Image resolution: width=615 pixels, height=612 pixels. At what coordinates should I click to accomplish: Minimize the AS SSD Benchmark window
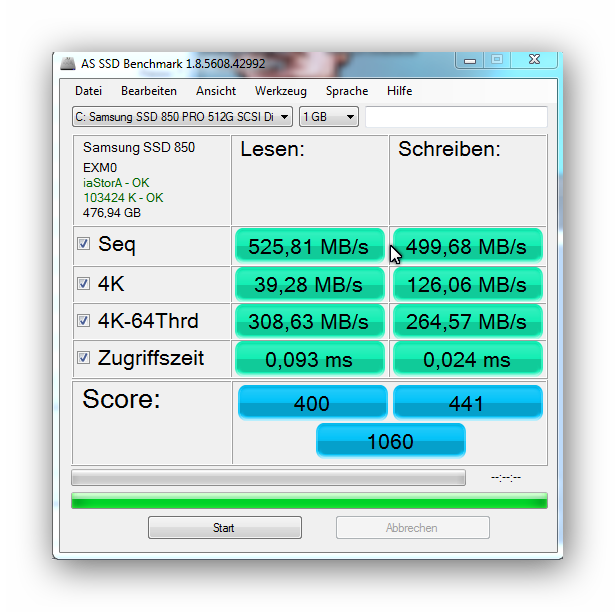(469, 61)
